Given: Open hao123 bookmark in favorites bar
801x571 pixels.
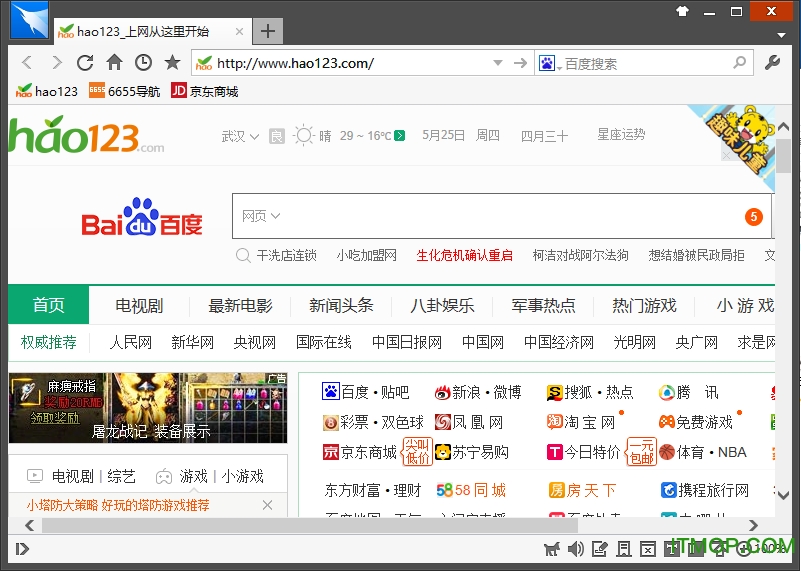Looking at the screenshot, I should (46, 91).
